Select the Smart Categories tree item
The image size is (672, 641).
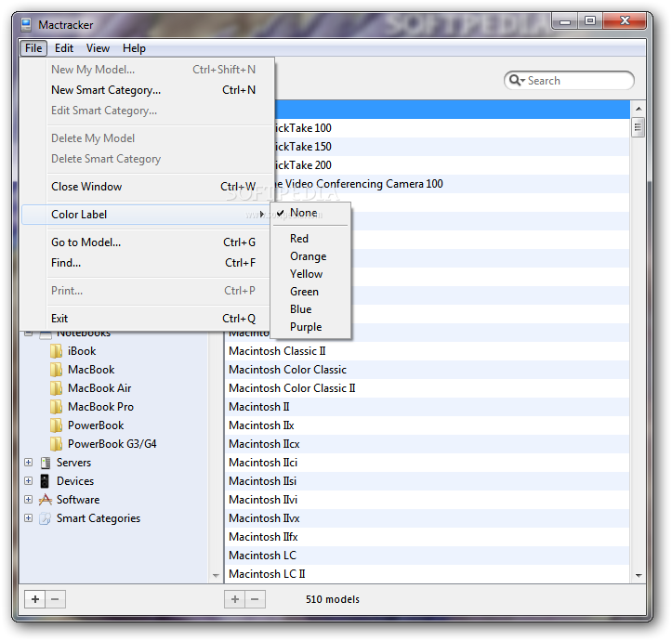[x=99, y=518]
